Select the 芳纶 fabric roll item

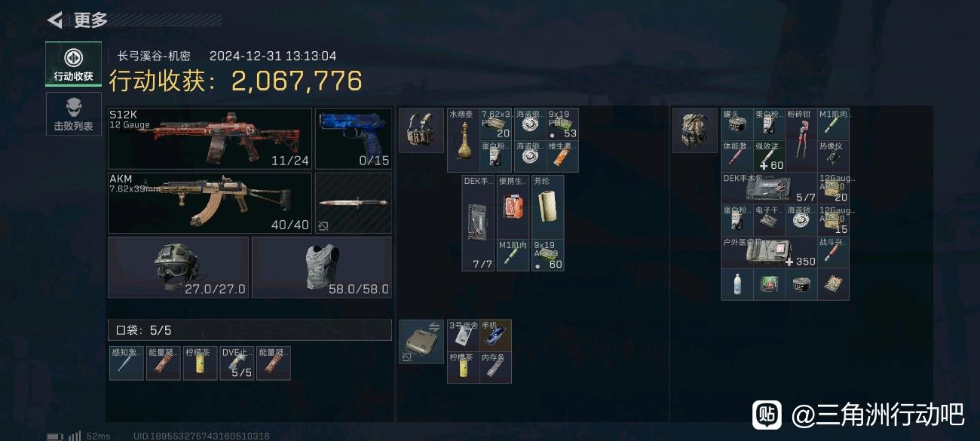[x=547, y=207]
